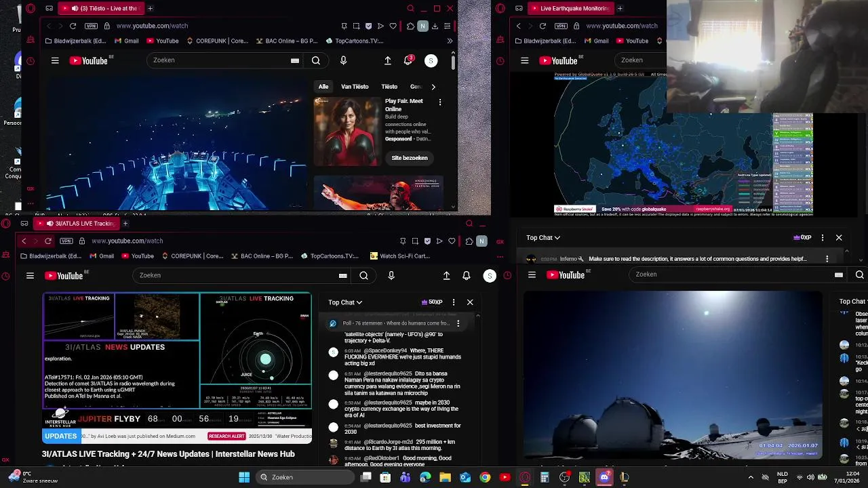The width and height of the screenshot is (868, 488).
Task: Expand hidden bookmarks chevron in Tiësto window
Action: click(450, 41)
